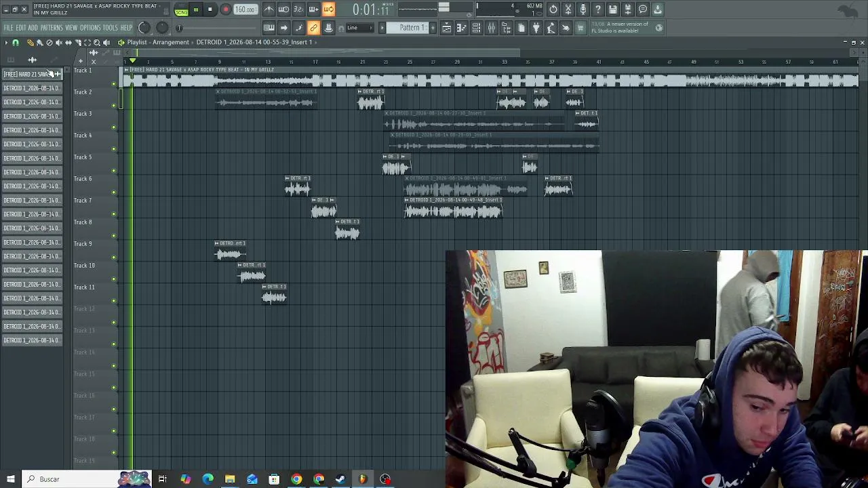This screenshot has width=868, height=488.
Task: Click the 160.000 tempo field
Action: tap(245, 9)
